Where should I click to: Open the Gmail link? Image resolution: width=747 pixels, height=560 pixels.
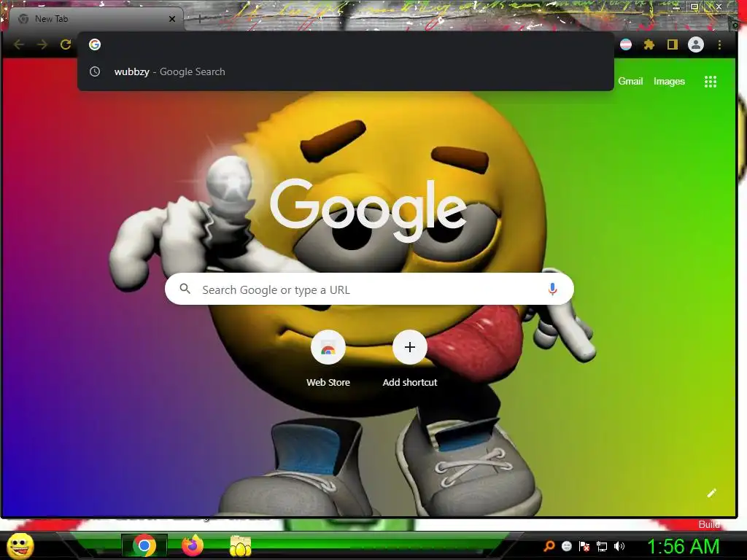[x=630, y=82]
